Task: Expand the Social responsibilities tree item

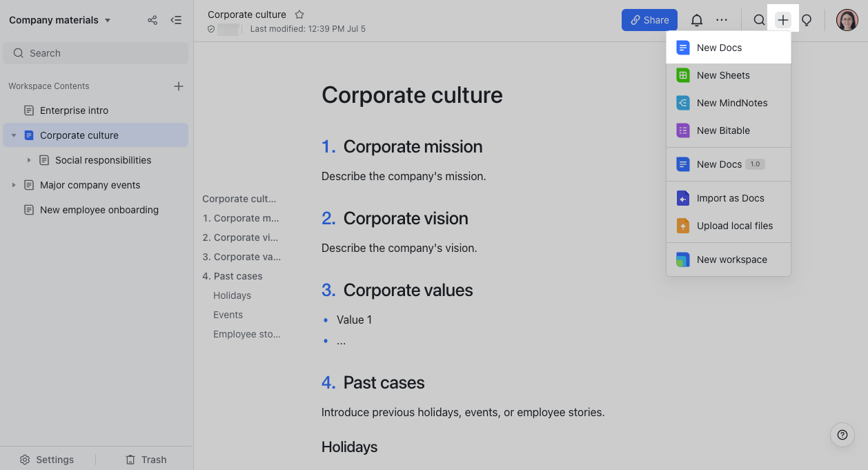Action: click(x=29, y=160)
